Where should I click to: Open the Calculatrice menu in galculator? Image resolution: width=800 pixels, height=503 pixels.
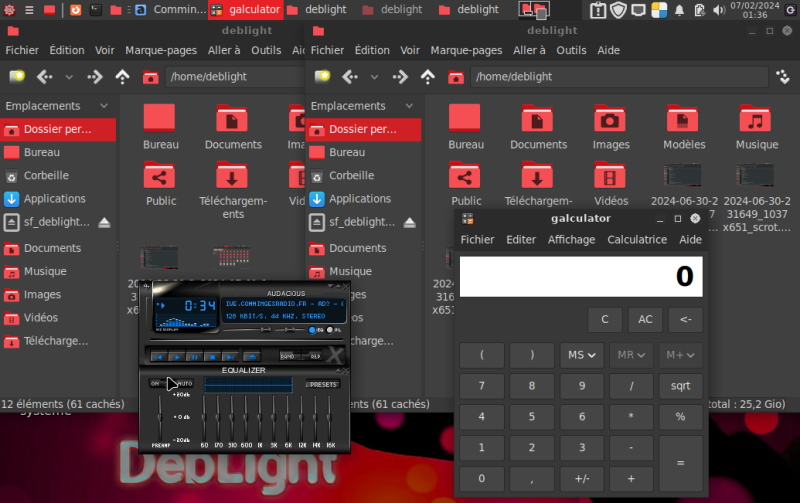click(x=637, y=240)
